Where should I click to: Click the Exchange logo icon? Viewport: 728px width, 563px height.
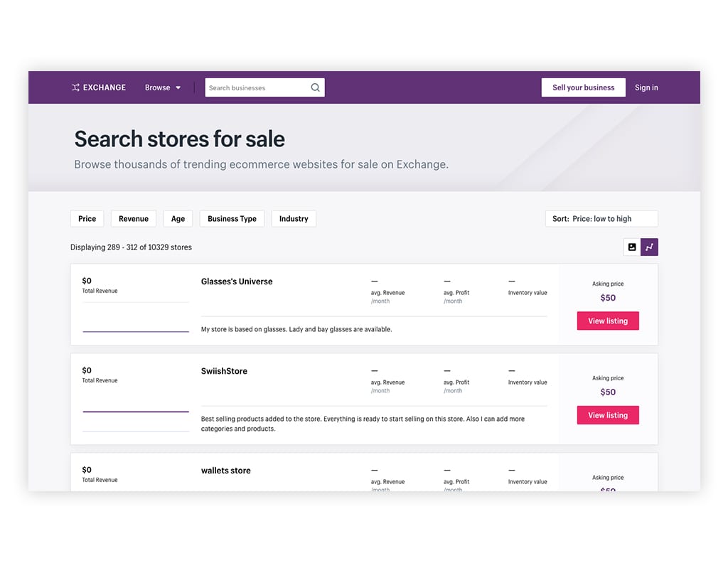point(75,87)
